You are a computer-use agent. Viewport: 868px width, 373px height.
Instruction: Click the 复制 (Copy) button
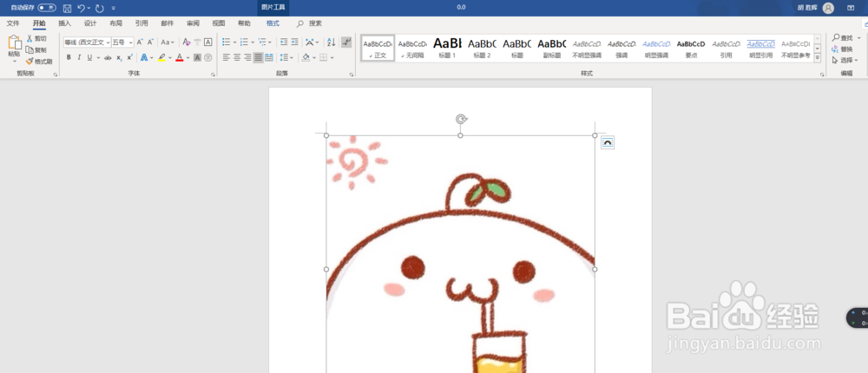click(x=36, y=49)
